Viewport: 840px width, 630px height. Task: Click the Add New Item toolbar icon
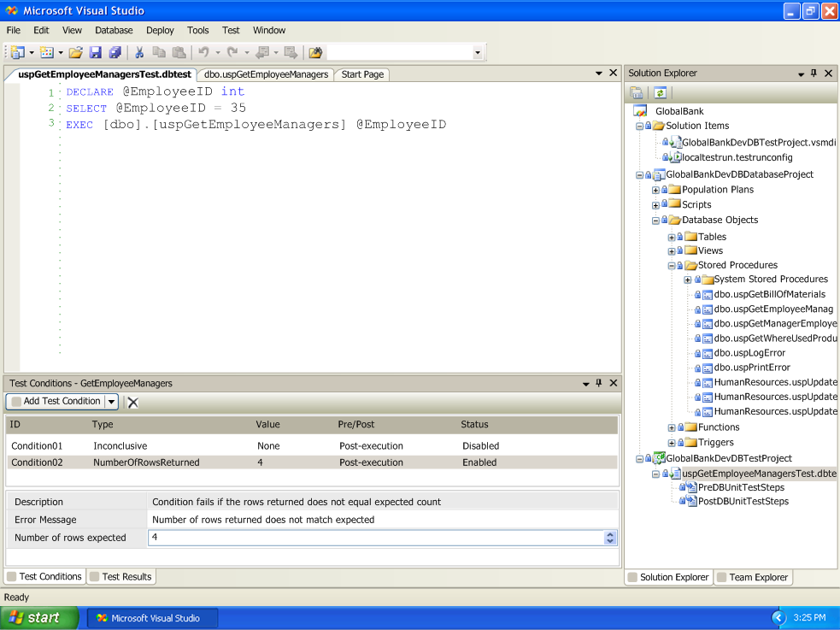click(47, 52)
